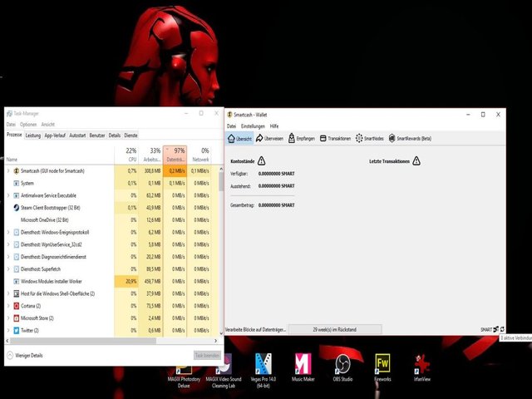Open the SmartNodes section
532x399 pixels.
[369, 139]
